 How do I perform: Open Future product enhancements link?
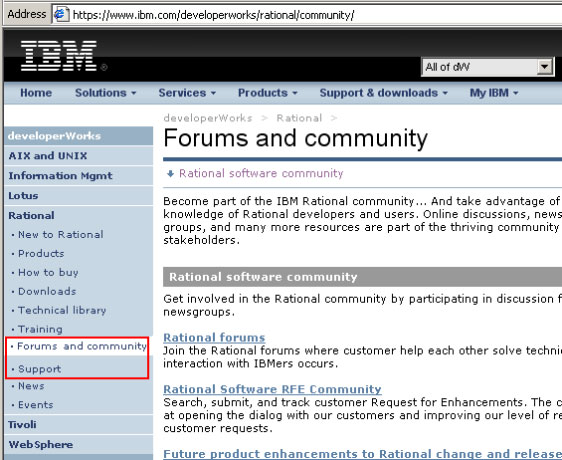click(362, 454)
